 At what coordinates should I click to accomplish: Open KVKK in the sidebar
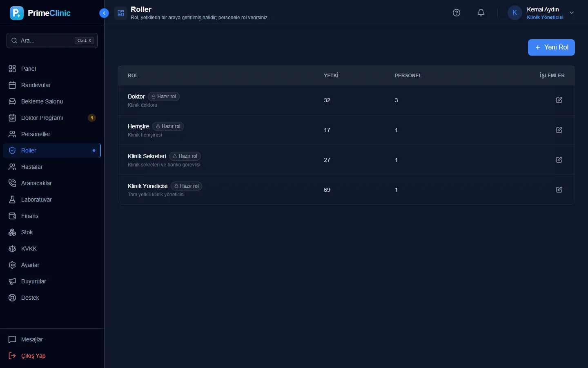(52, 249)
